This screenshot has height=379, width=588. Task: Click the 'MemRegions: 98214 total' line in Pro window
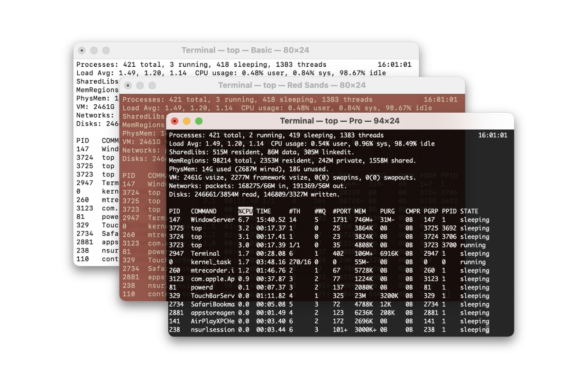coord(293,161)
